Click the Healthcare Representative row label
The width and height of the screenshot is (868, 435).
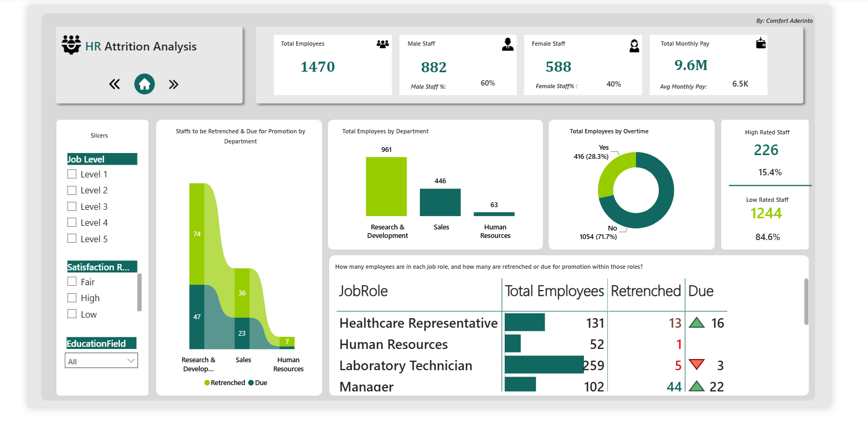(418, 323)
